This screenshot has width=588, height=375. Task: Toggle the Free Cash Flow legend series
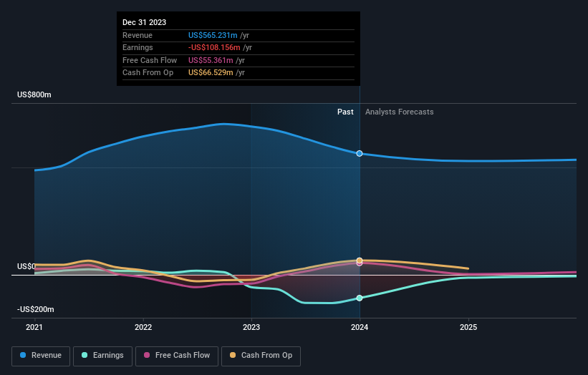[177, 356]
